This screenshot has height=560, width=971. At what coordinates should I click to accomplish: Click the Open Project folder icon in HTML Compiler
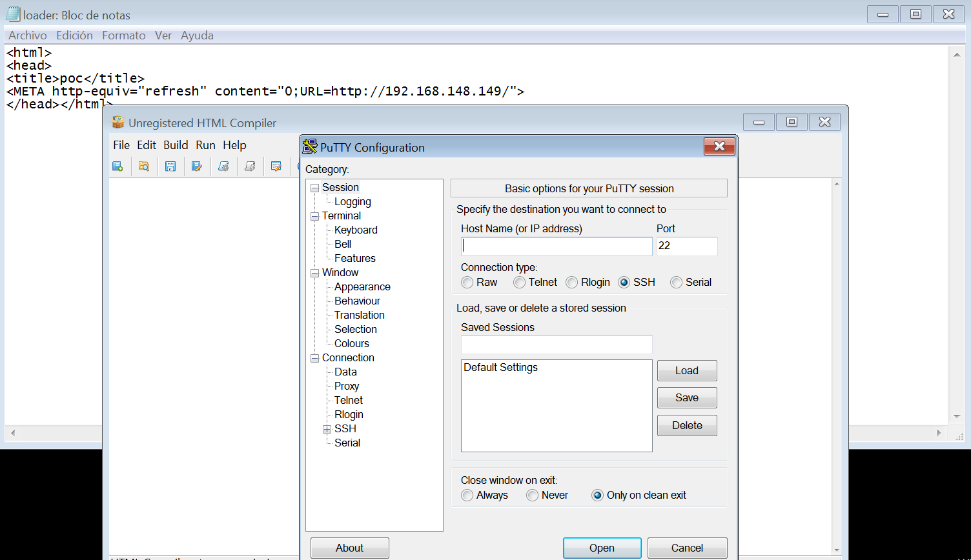[144, 166]
